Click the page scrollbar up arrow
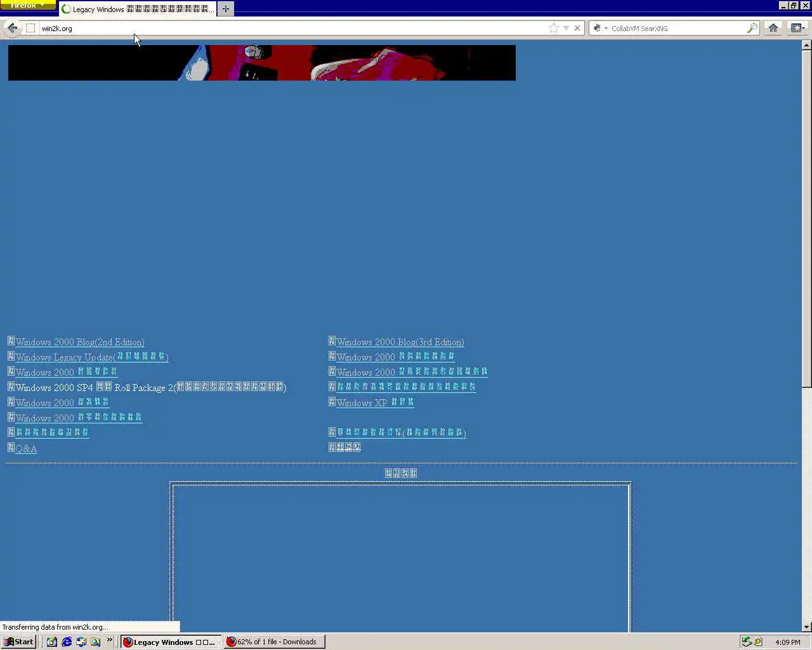 click(806, 45)
